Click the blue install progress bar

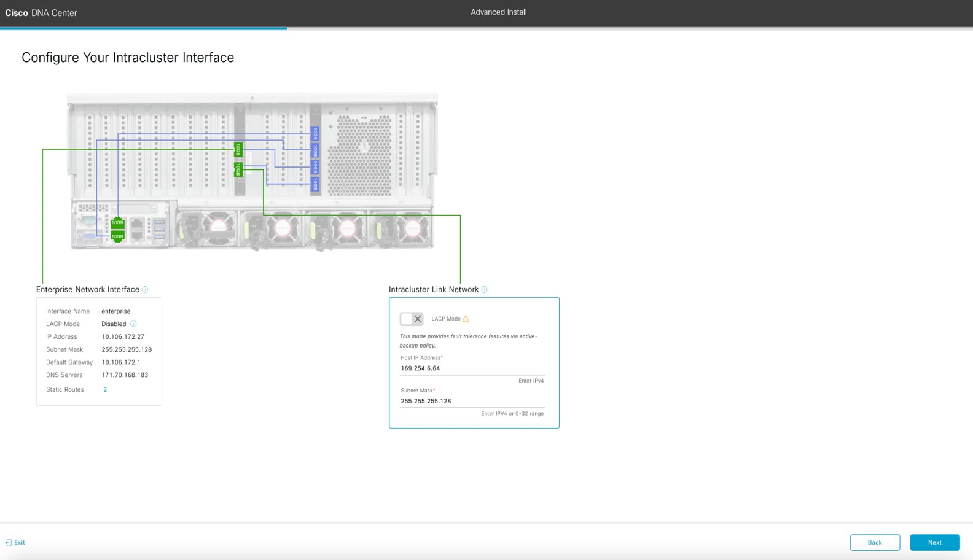(x=143, y=28)
